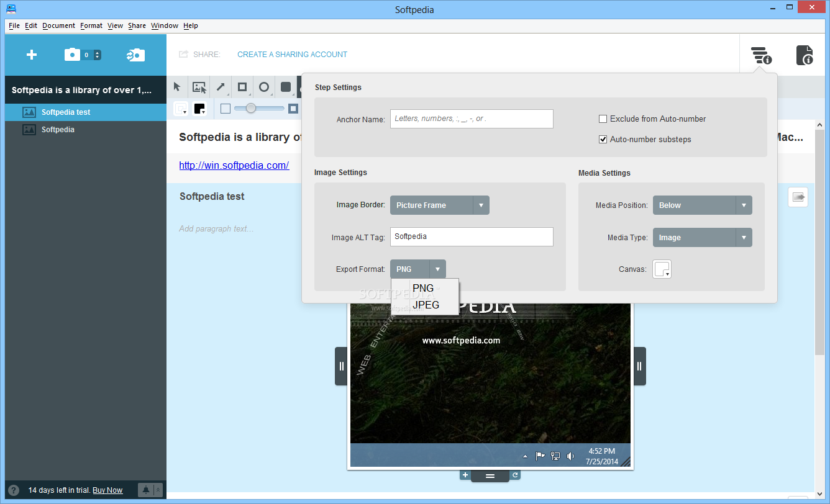Open the Export Format PNG dropdown
Image resolution: width=830 pixels, height=504 pixels.
coord(418,269)
